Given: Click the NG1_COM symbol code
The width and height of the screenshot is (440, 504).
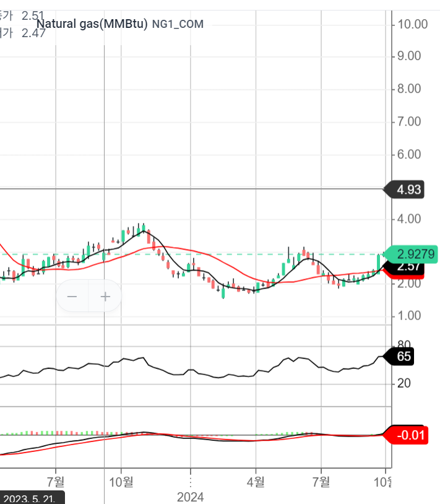Looking at the screenshot, I should pyautogui.click(x=178, y=25).
